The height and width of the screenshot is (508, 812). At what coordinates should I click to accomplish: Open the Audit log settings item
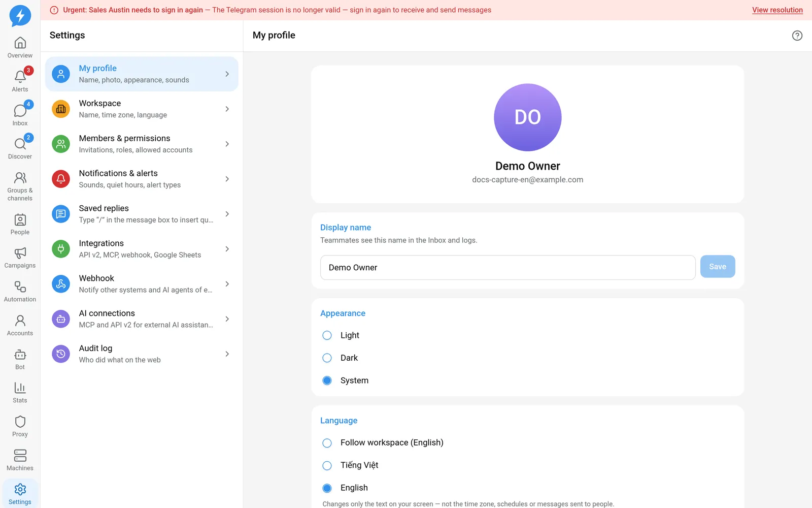142,354
